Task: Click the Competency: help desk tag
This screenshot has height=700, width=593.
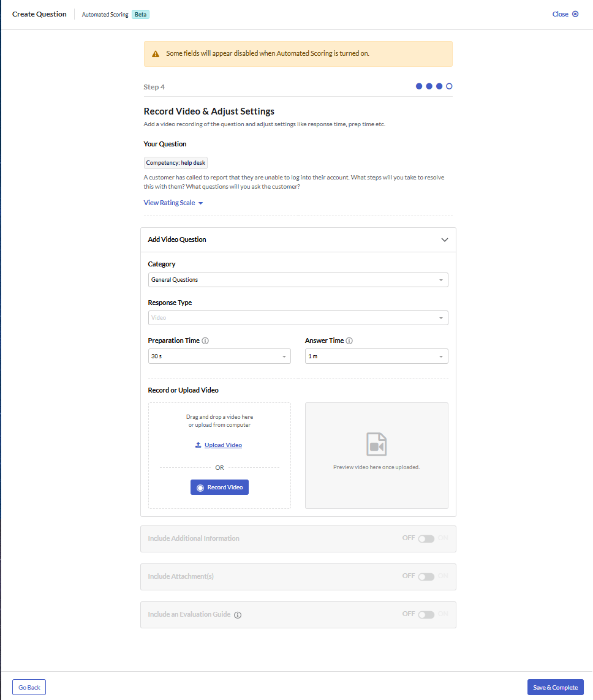Action: click(175, 163)
